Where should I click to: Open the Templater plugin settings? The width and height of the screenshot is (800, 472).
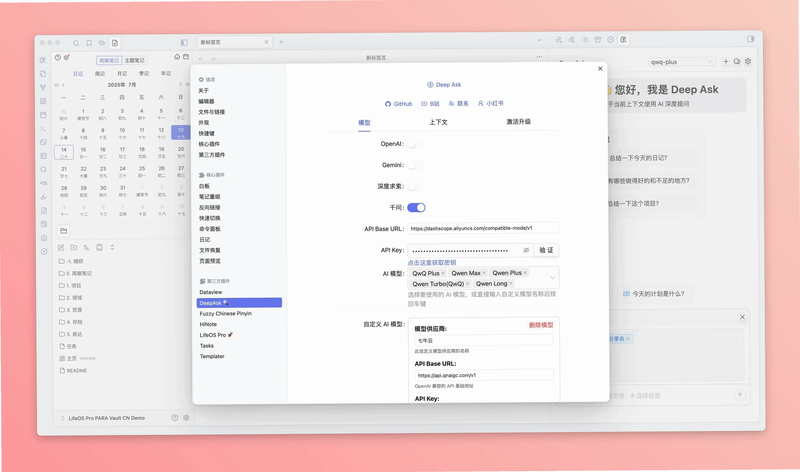pyautogui.click(x=212, y=356)
